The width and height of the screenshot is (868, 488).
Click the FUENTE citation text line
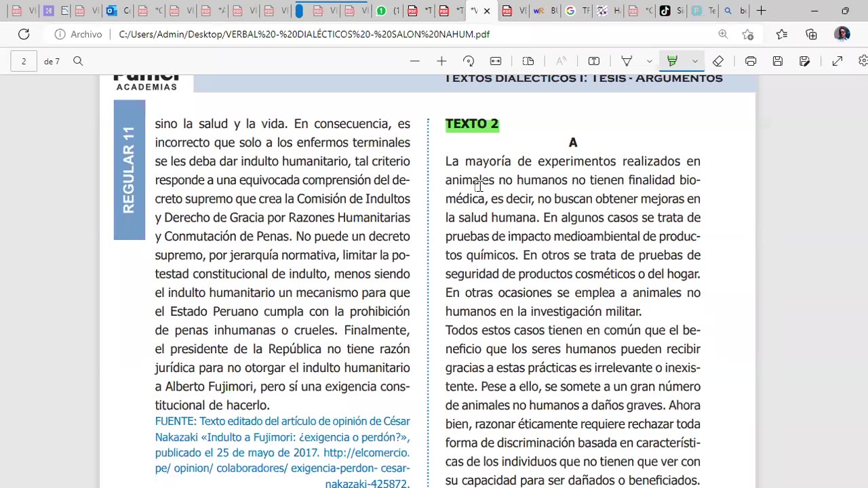point(282,421)
